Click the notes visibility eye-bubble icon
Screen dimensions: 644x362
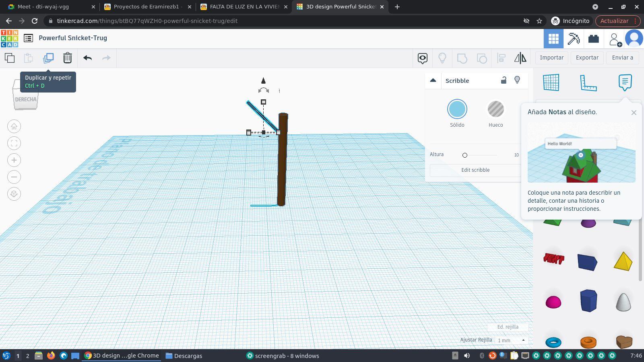pyautogui.click(x=422, y=58)
